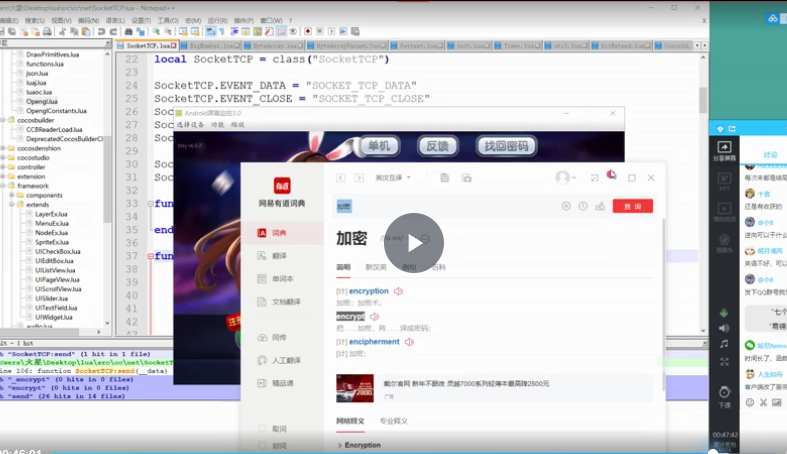787x454 pixels.
Task: Click the Paste icon in Notepad++ toolbar
Action: [x=86, y=32]
